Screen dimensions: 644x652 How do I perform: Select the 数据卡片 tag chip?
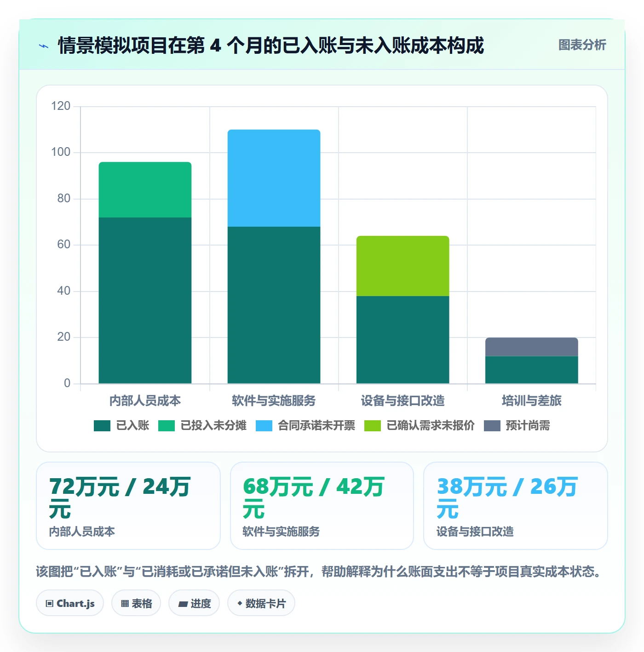pyautogui.click(x=261, y=603)
